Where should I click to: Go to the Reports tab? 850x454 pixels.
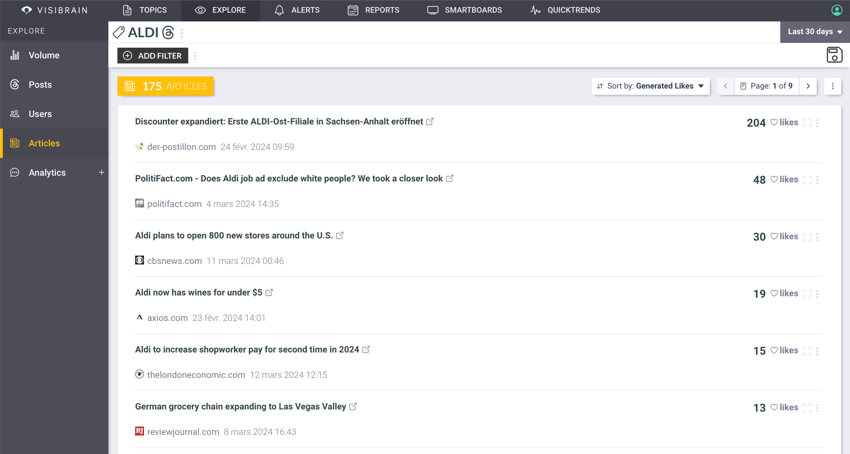click(x=374, y=10)
